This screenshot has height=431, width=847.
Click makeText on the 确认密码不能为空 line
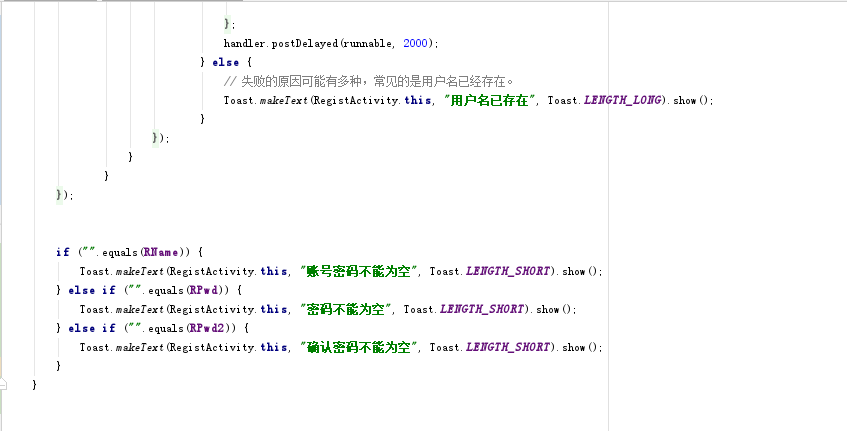tap(139, 347)
